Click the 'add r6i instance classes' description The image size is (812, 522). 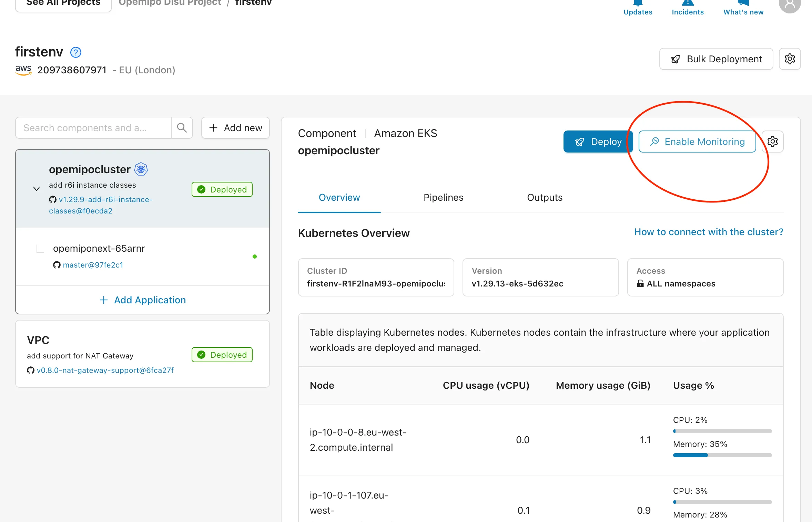point(92,185)
